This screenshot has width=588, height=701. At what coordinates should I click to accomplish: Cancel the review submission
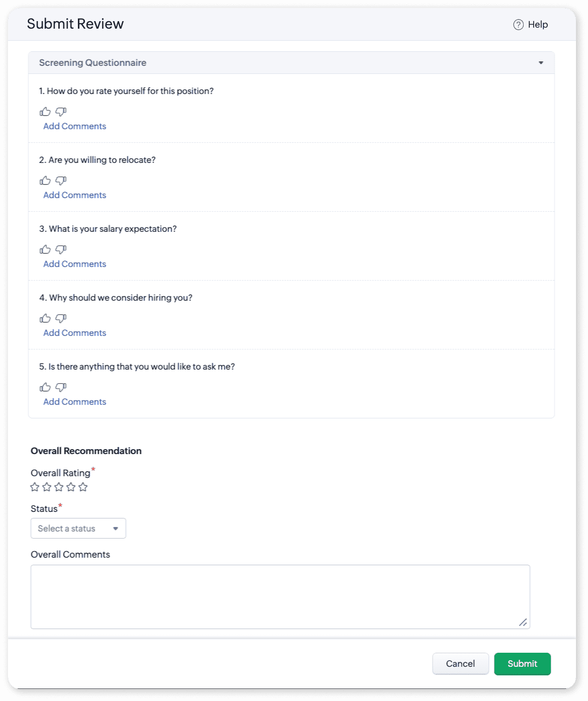(x=460, y=664)
